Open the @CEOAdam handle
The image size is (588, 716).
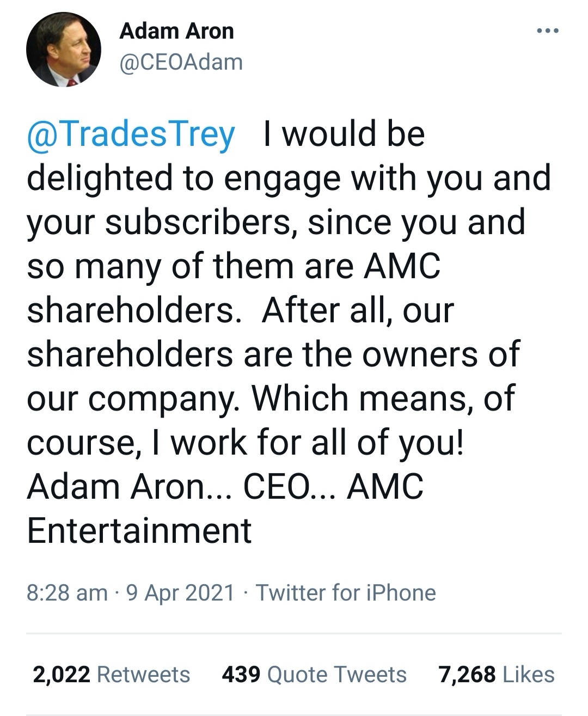pyautogui.click(x=181, y=62)
